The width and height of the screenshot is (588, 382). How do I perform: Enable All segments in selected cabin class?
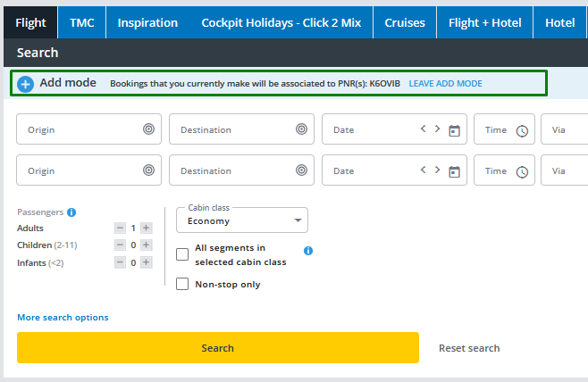[x=182, y=254]
